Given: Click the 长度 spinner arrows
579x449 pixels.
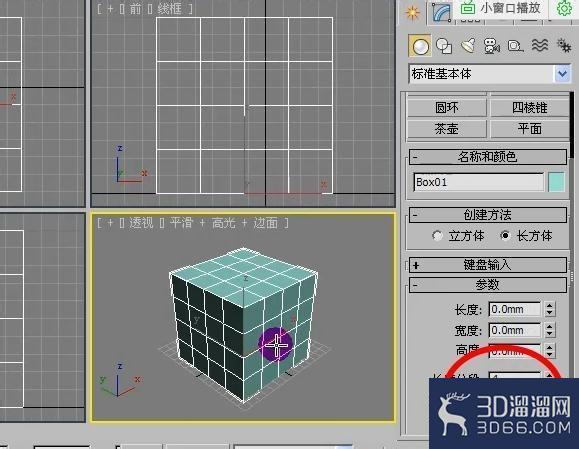Looking at the screenshot, I should coord(550,309).
